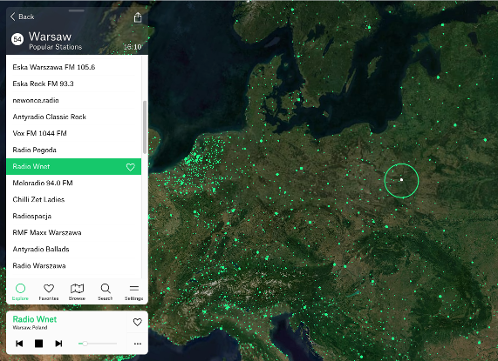Click the Warsaw locator ring on map

click(401, 180)
